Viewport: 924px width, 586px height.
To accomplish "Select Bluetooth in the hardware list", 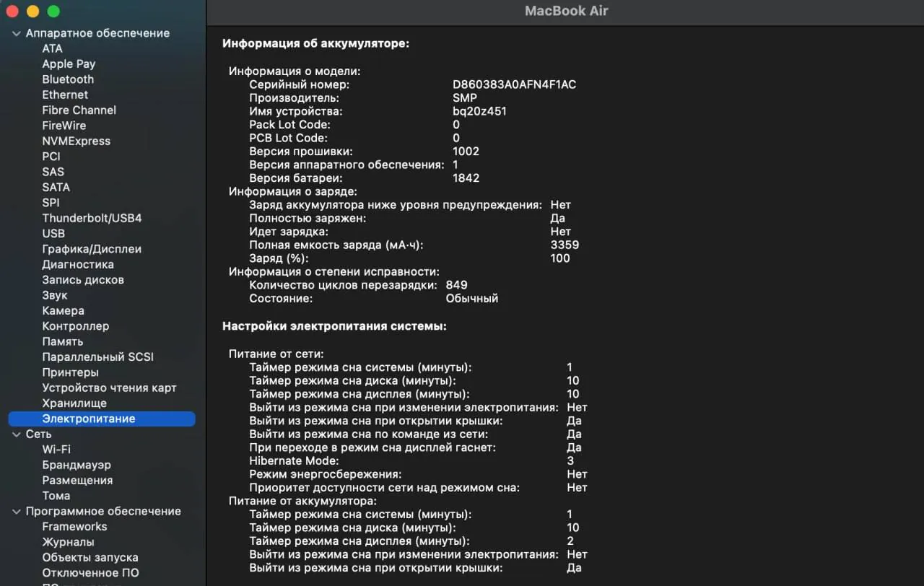I will point(68,79).
